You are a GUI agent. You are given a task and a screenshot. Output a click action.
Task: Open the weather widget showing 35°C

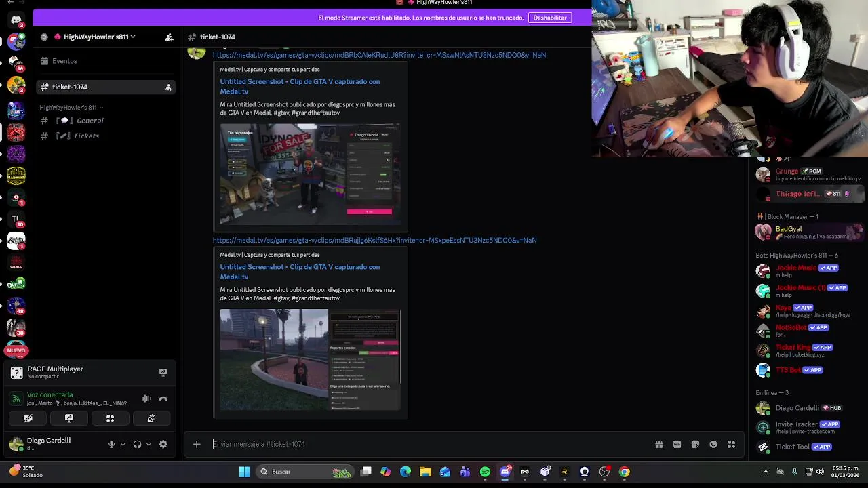point(26,471)
